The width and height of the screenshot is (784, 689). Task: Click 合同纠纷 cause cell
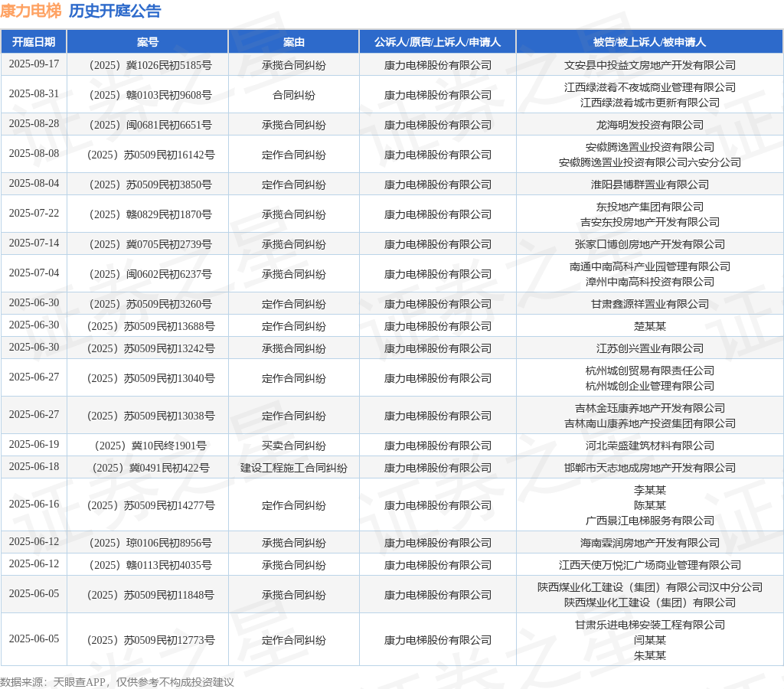tap(293, 95)
